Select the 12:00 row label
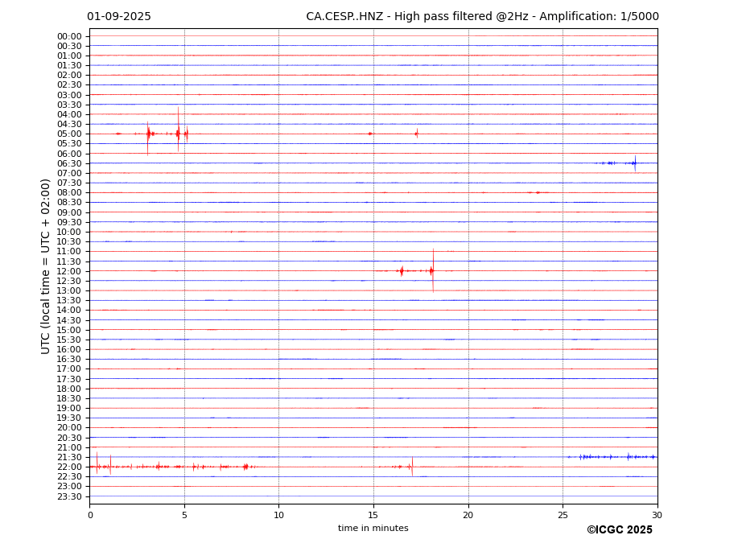 click(x=69, y=271)
